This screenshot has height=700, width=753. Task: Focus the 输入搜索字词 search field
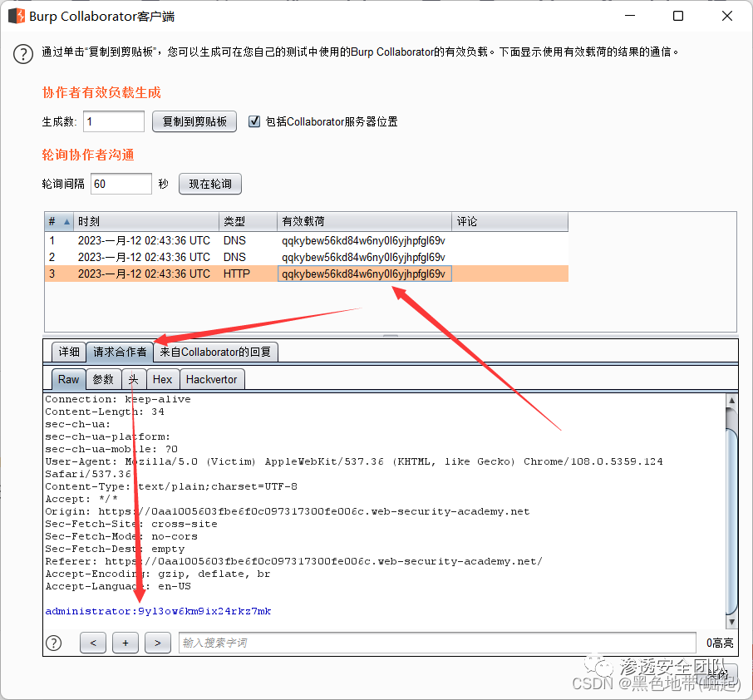pyautogui.click(x=437, y=643)
